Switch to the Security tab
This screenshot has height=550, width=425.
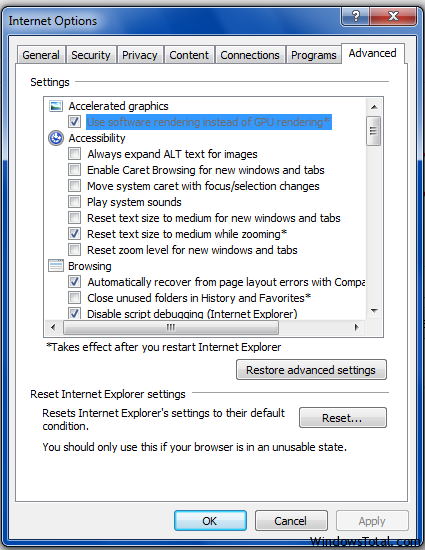tap(91, 55)
